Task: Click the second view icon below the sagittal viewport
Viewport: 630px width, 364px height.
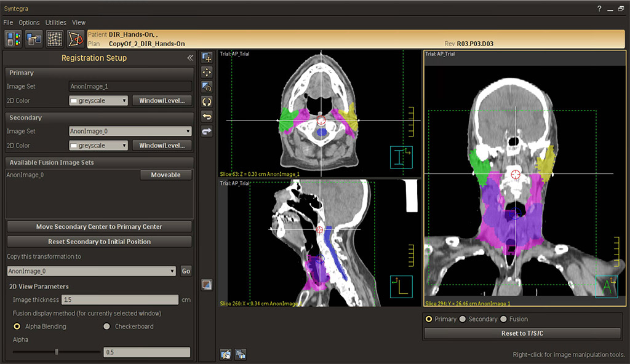Action: (x=241, y=354)
